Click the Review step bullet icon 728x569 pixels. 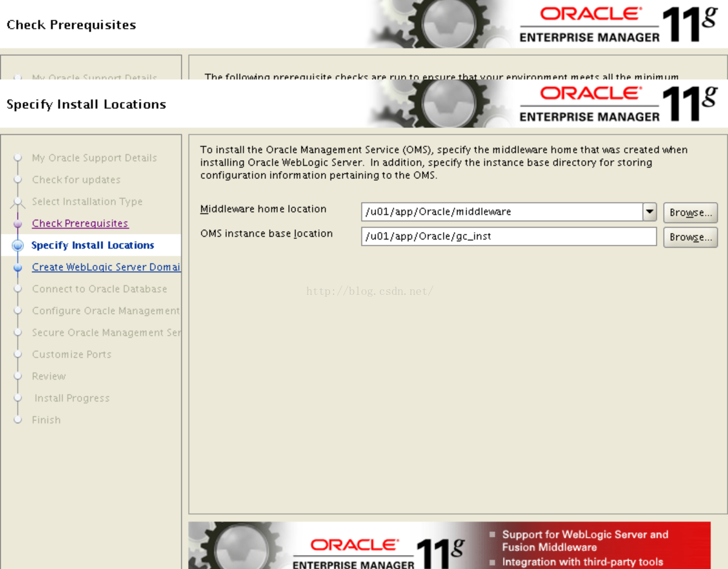coord(18,376)
